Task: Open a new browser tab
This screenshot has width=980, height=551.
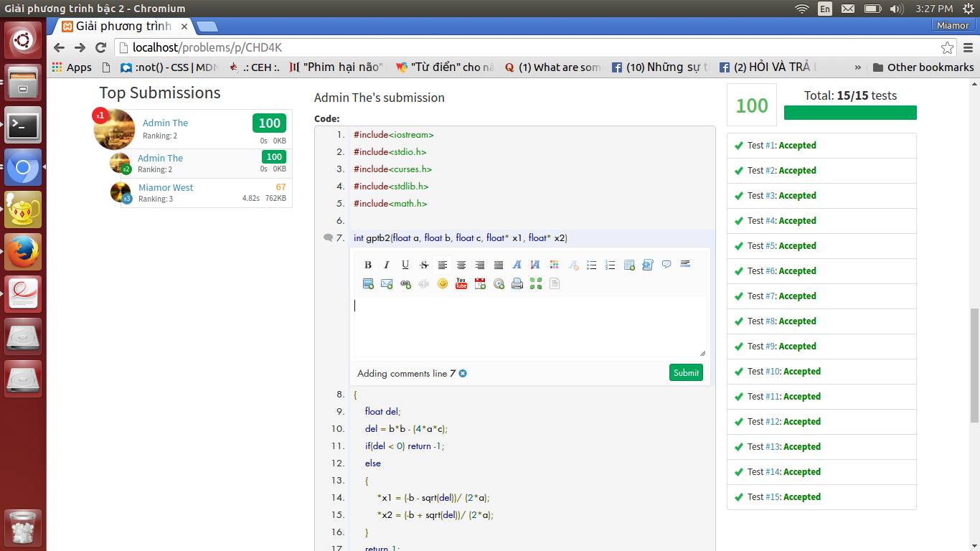Action: click(207, 27)
